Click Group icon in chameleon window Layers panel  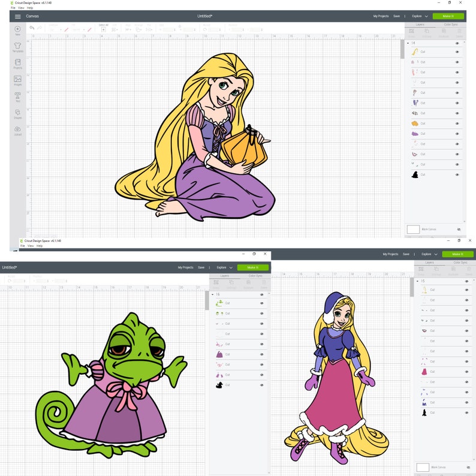point(216,282)
